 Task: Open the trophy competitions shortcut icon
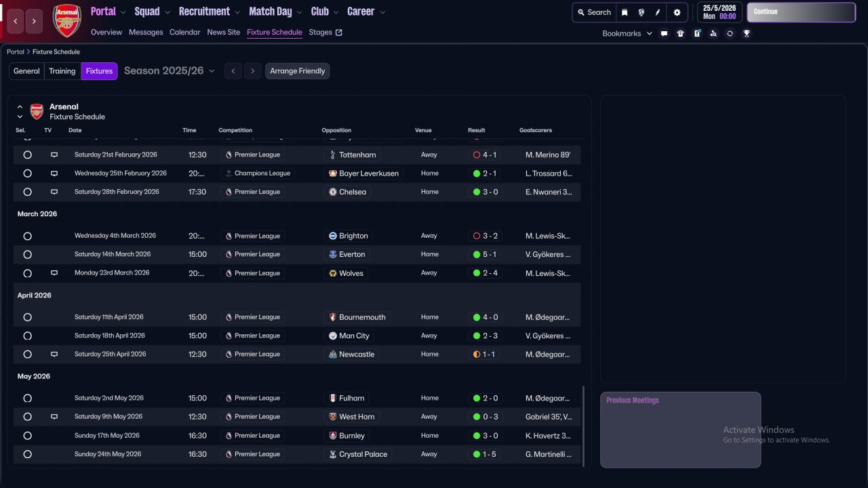[x=747, y=33]
